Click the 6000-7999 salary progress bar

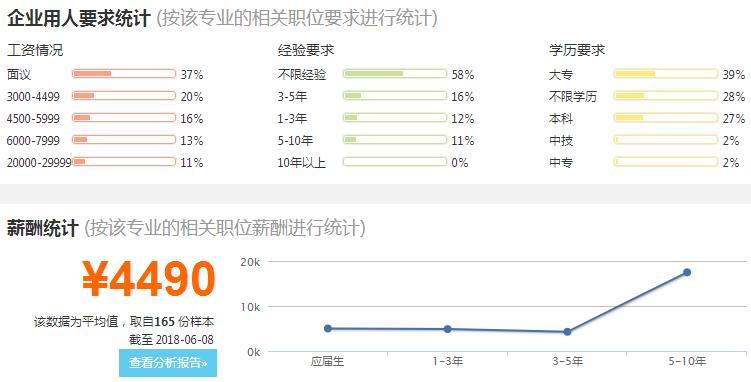124,140
